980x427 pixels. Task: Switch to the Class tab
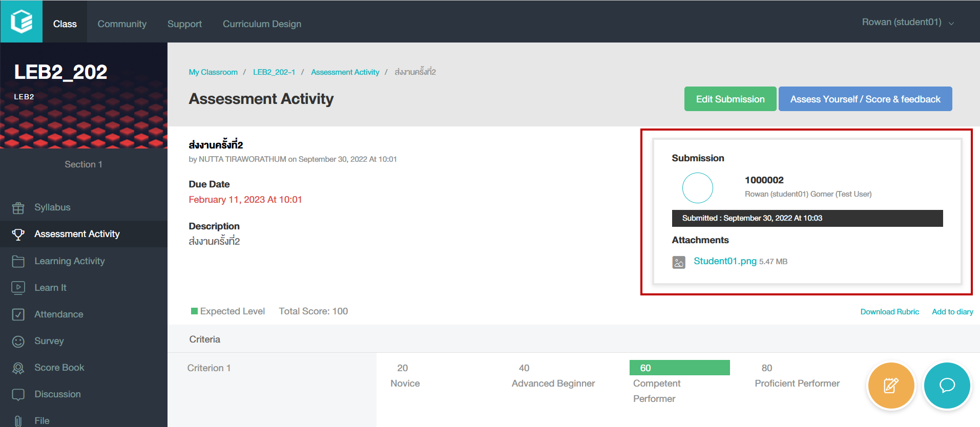(65, 24)
